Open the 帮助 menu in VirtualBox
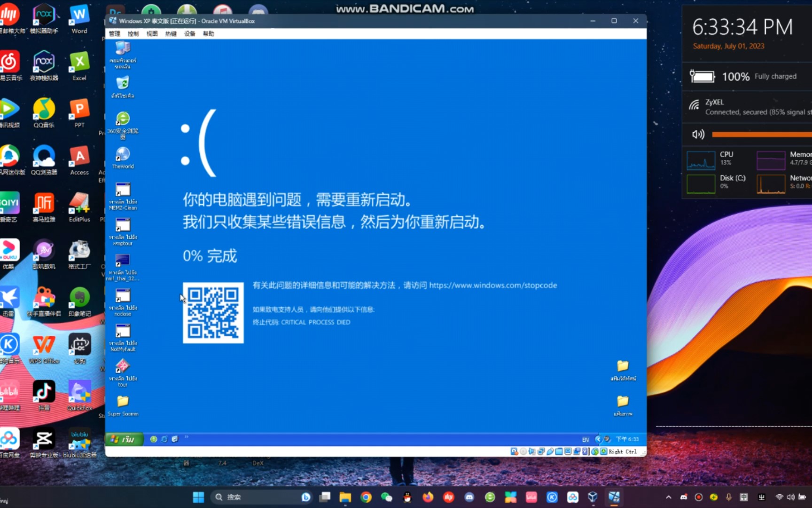812x508 pixels. coord(209,34)
